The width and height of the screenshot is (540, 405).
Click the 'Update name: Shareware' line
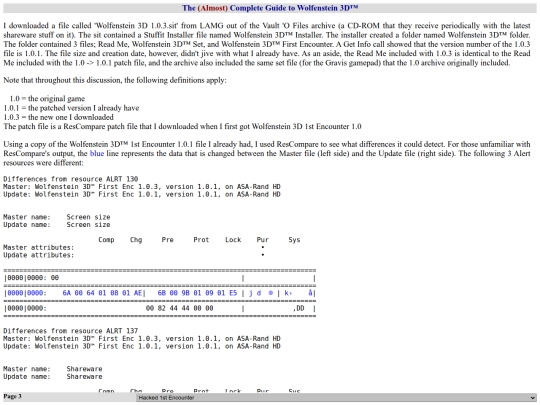[53, 376]
